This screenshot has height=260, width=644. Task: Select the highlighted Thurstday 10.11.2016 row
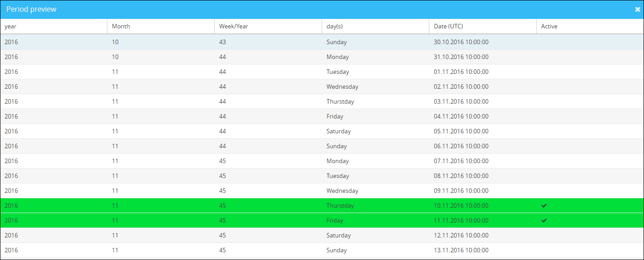[340, 205]
